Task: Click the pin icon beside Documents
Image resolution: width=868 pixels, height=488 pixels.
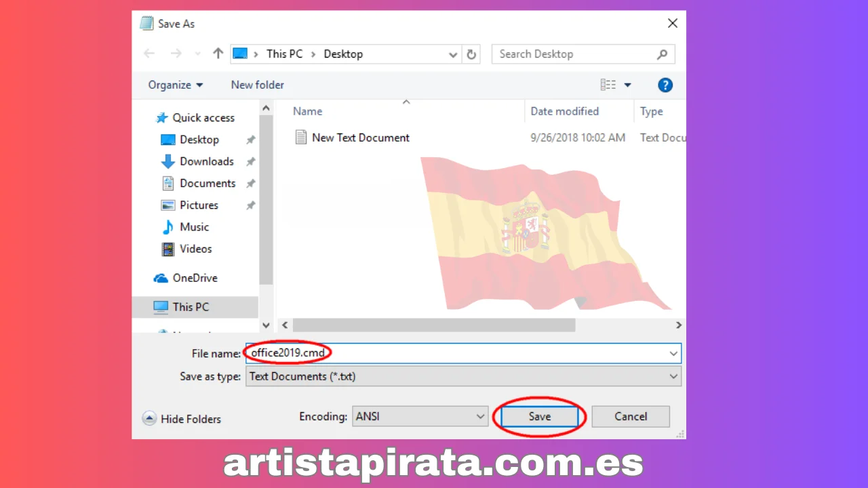Action: pyautogui.click(x=250, y=183)
